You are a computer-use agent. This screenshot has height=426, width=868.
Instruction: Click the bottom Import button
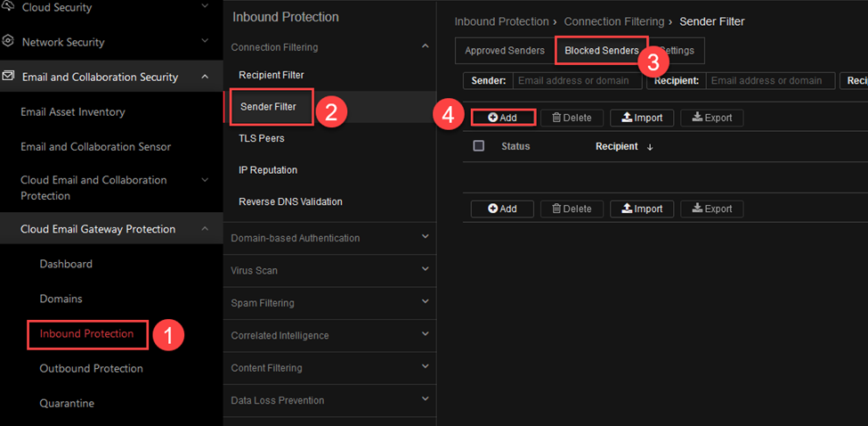tap(642, 209)
